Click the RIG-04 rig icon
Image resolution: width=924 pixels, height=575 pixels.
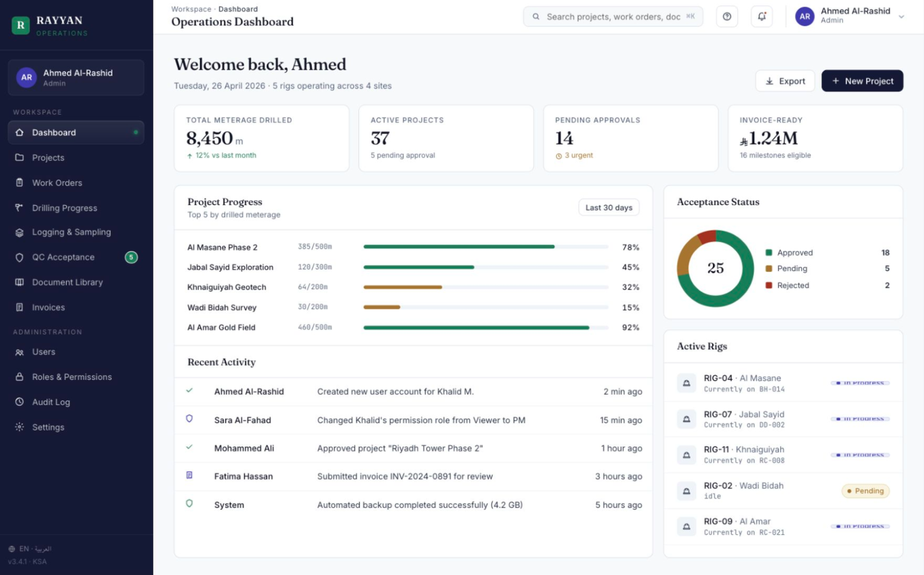pyautogui.click(x=686, y=383)
